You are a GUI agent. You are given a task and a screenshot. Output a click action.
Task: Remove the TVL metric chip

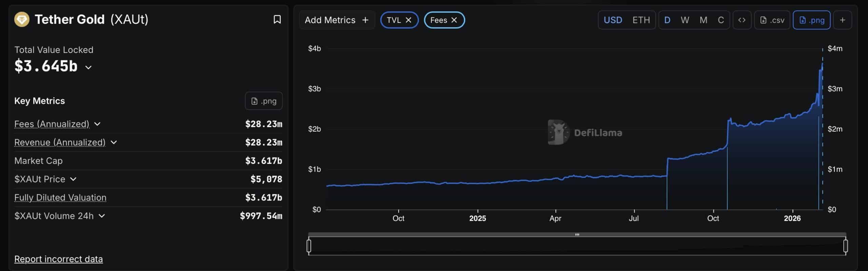pyautogui.click(x=409, y=20)
